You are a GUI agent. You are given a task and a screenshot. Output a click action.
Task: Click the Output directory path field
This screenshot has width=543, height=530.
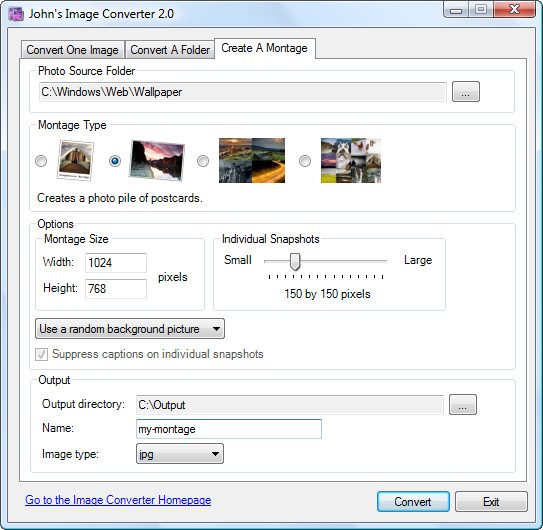click(290, 405)
